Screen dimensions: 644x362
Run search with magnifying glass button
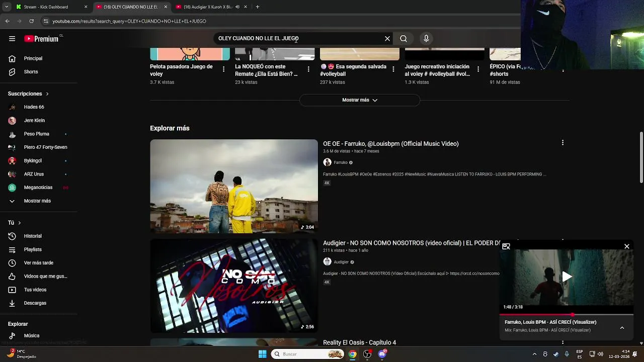(404, 38)
